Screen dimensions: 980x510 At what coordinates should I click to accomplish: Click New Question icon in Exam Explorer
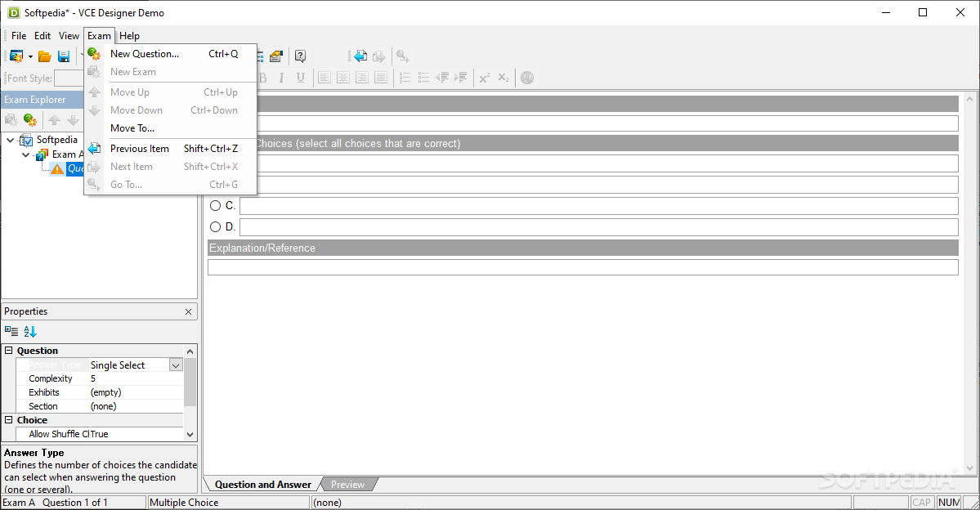pos(30,119)
